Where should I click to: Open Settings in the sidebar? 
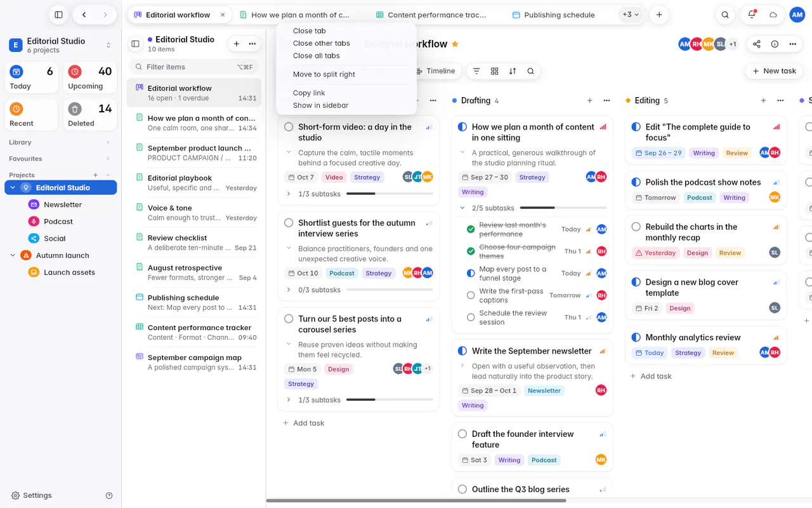tap(32, 495)
